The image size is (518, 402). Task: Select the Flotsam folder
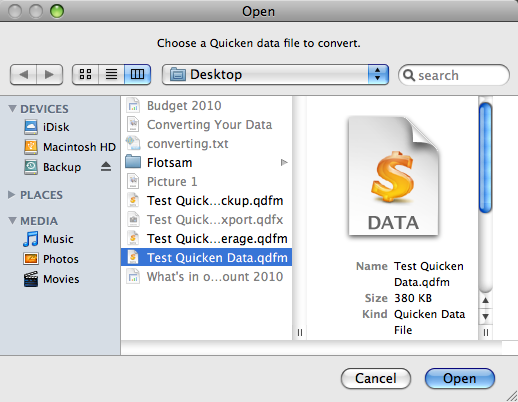(x=206, y=163)
